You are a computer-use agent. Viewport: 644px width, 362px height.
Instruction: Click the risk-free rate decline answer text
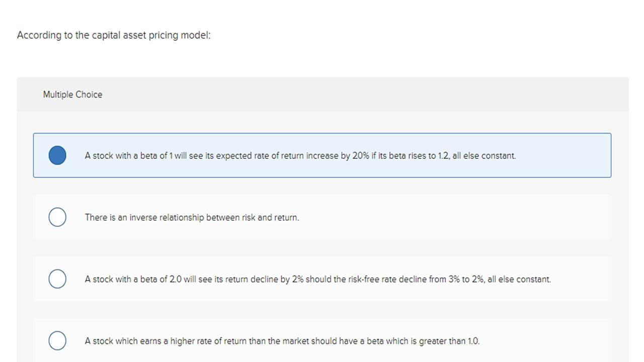[317, 279]
